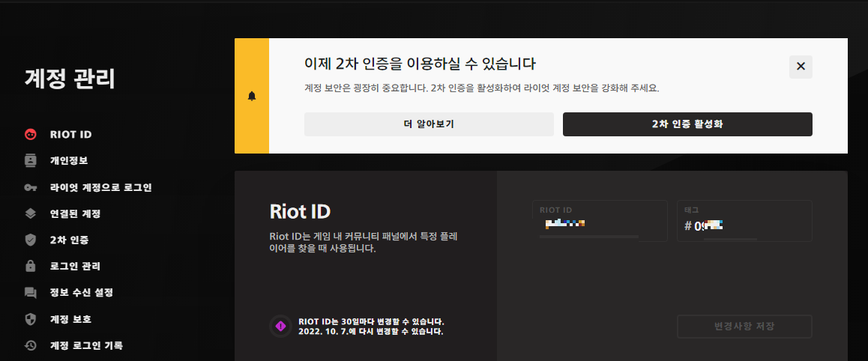Click the 2차 인증 활성화 button

(687, 124)
